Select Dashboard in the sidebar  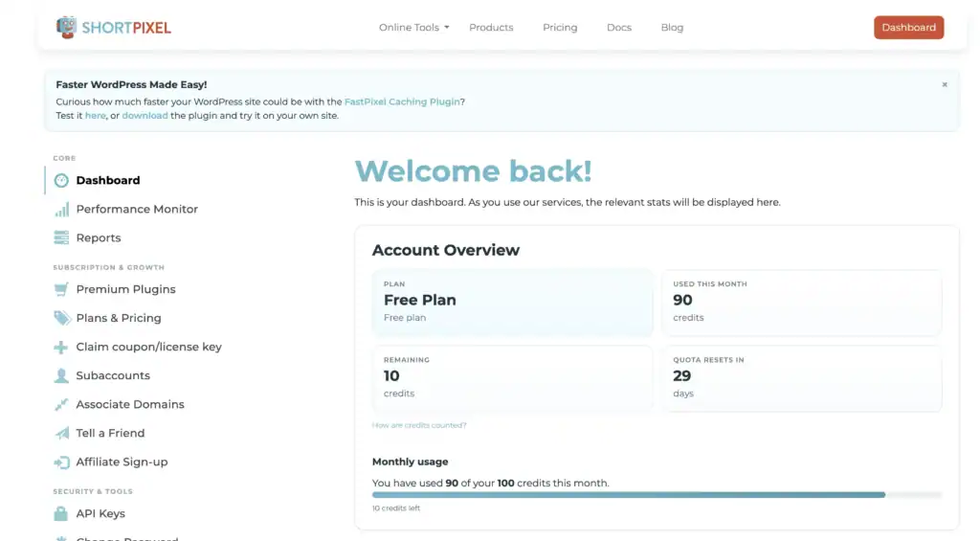108,180
